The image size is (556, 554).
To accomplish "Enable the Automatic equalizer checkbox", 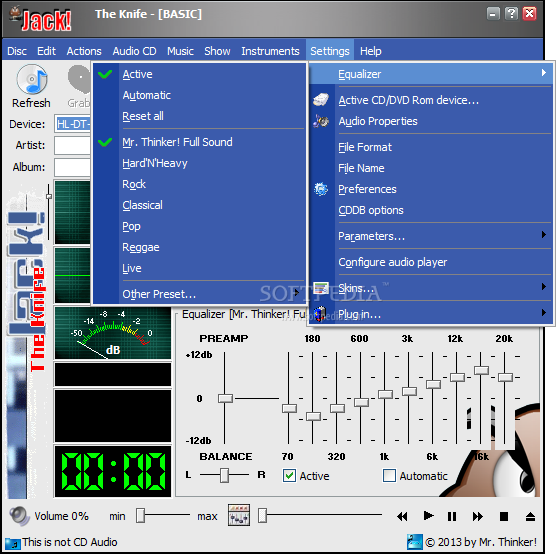I will [x=389, y=476].
